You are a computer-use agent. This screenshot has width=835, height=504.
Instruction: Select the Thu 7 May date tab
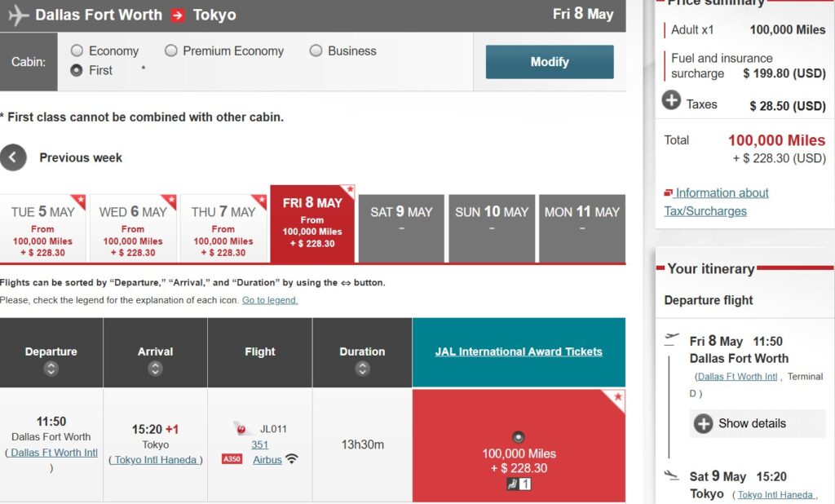point(223,228)
